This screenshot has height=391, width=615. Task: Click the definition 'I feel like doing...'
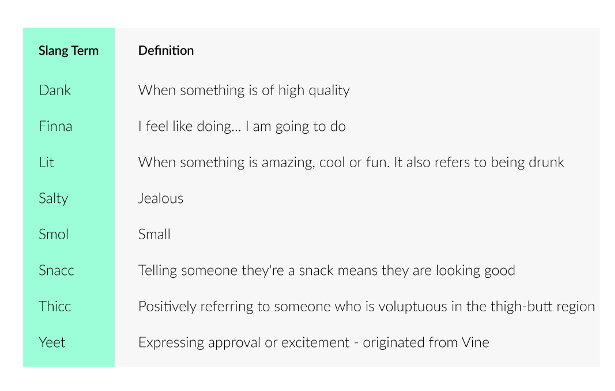[242, 127]
